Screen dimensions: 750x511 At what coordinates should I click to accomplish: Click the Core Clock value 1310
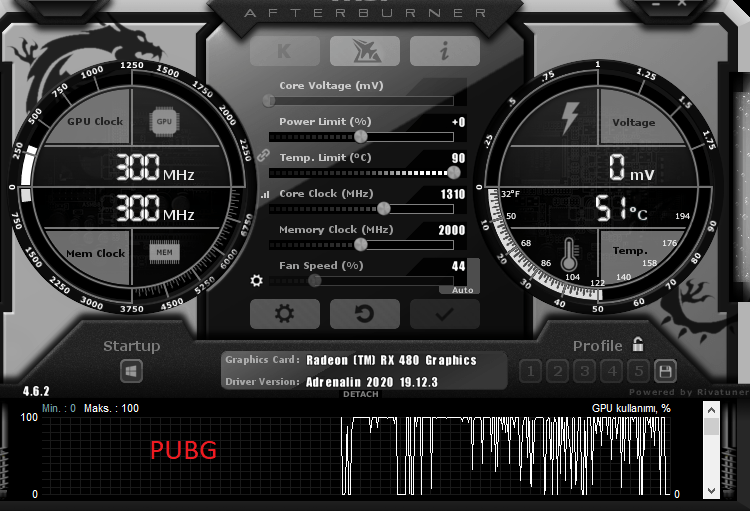point(453,194)
